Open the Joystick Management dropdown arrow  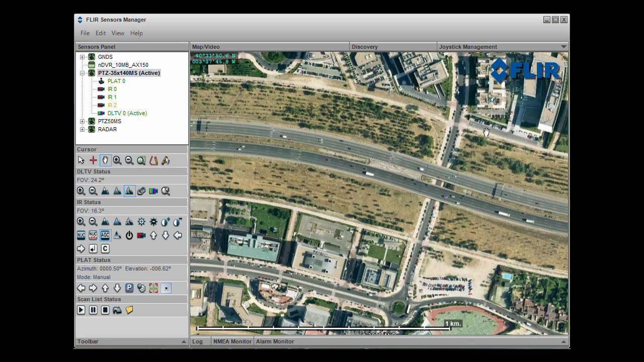pyautogui.click(x=563, y=47)
